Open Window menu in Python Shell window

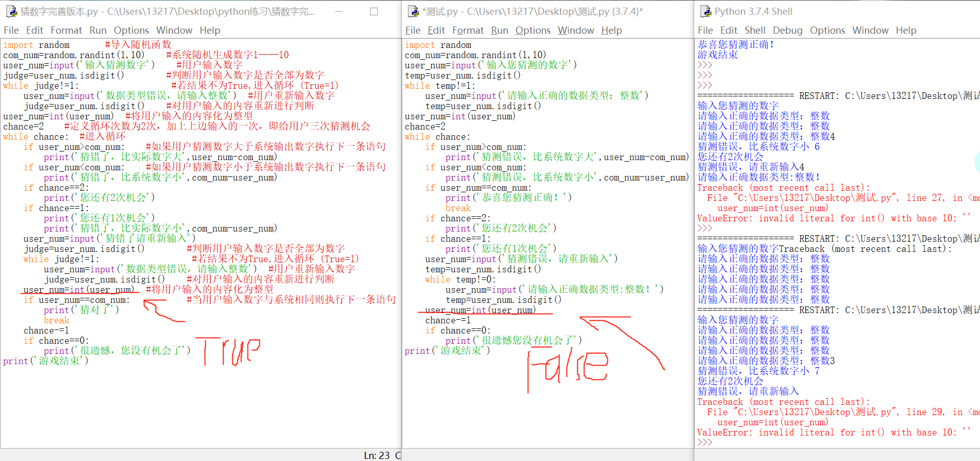870,31
